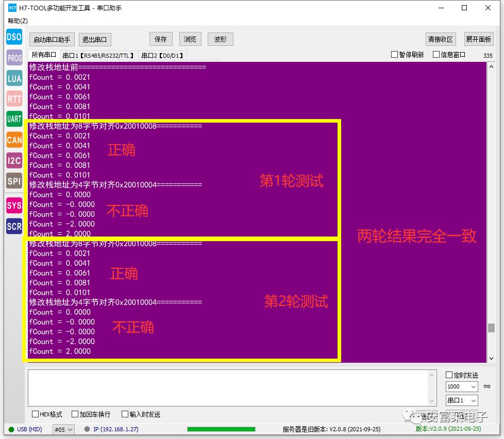Click the IP (192.168.1.27) status text

pyautogui.click(x=116, y=429)
